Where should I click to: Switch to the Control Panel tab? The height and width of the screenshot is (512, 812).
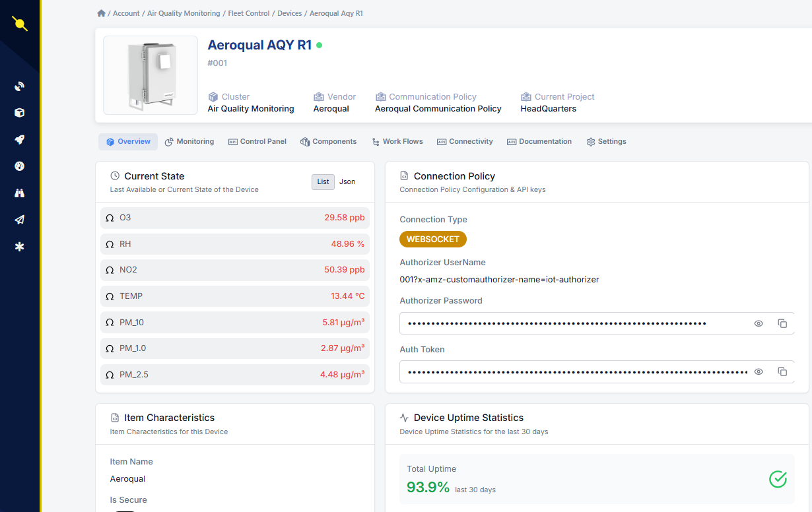tap(257, 142)
